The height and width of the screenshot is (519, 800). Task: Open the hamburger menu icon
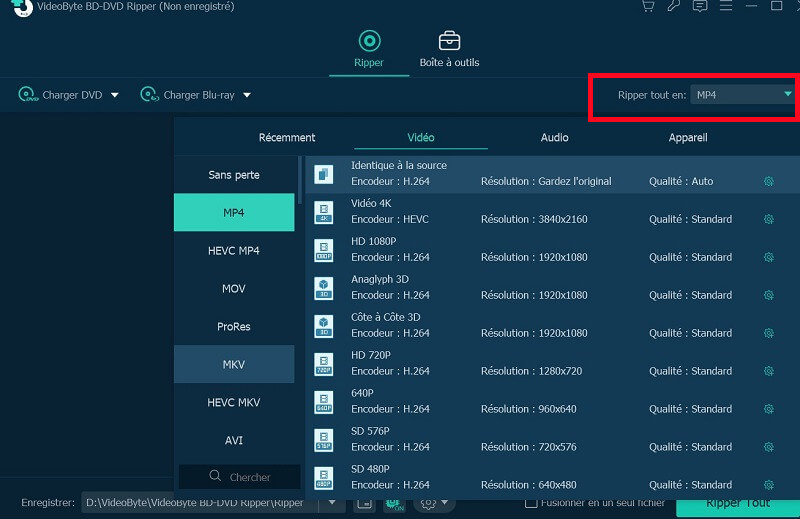click(726, 6)
